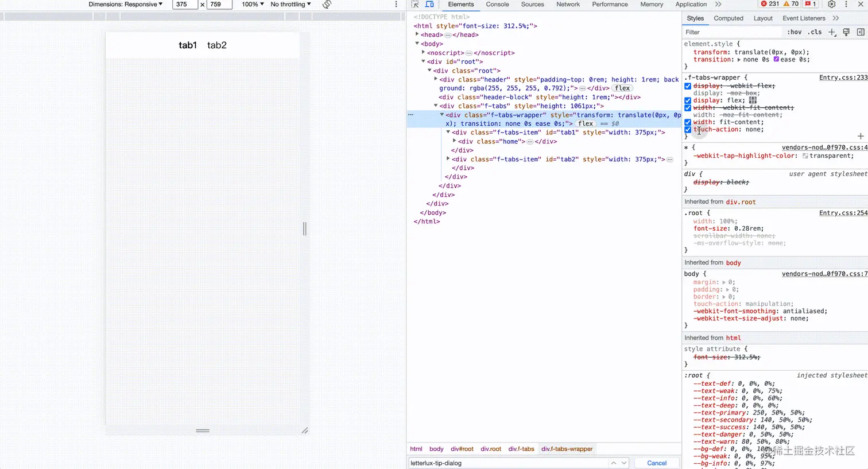Toggle the computed styles sidebar icon
Viewport: 868px width, 469px height.
tap(861, 32)
